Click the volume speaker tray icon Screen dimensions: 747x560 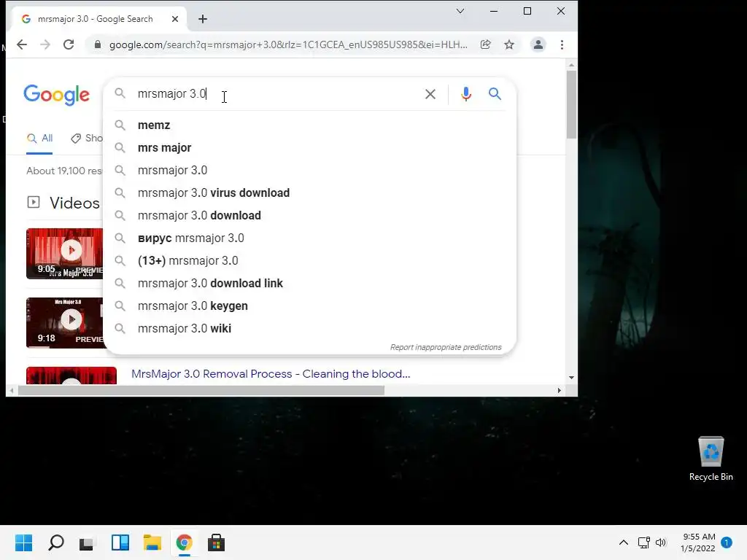pos(661,542)
